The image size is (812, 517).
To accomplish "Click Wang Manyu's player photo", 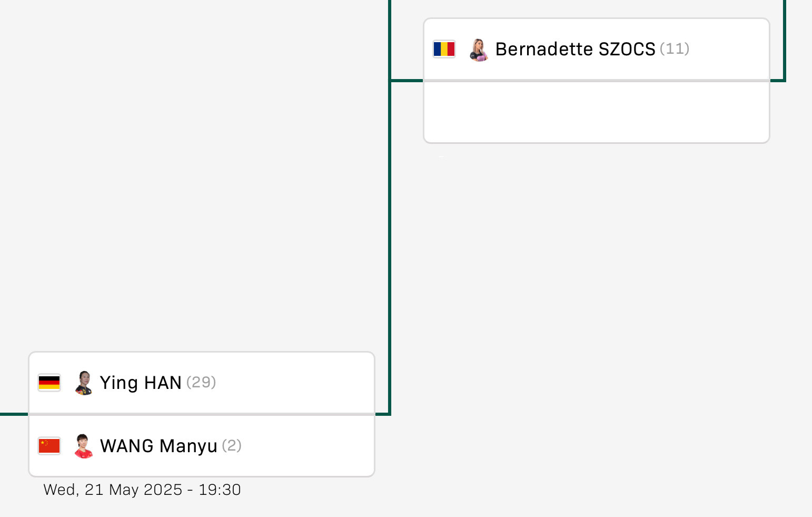I will [83, 446].
